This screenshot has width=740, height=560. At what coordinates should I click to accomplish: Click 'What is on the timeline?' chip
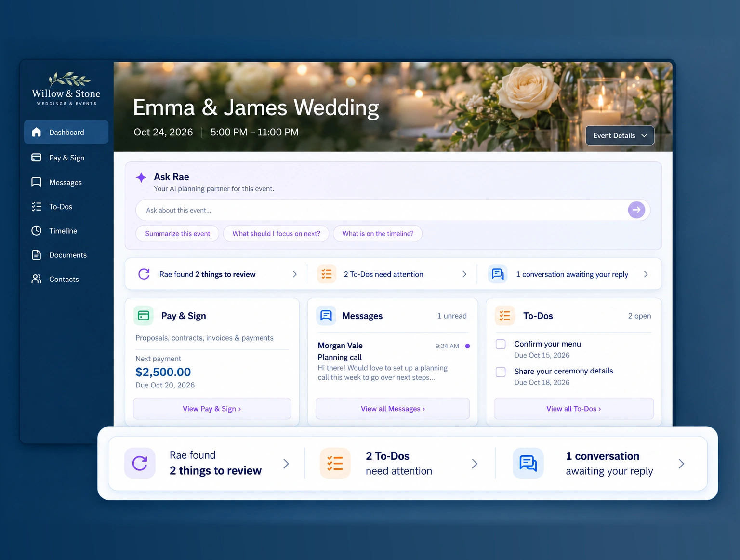point(378,234)
